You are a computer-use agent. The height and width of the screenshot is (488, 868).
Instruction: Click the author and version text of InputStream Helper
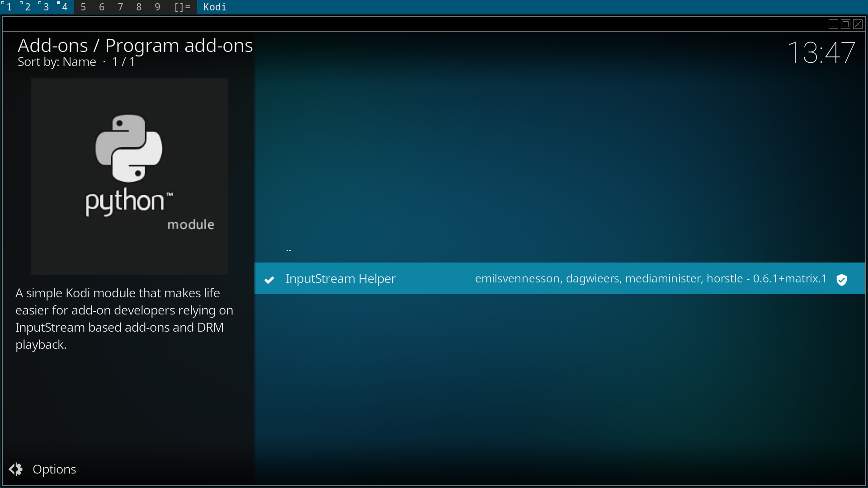click(x=651, y=278)
